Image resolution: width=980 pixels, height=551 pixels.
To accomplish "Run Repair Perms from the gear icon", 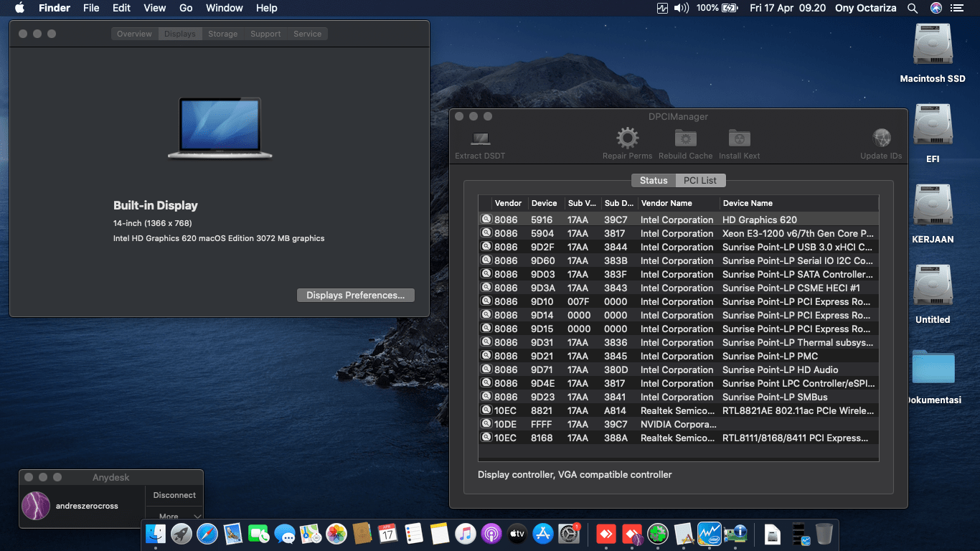I will point(627,138).
